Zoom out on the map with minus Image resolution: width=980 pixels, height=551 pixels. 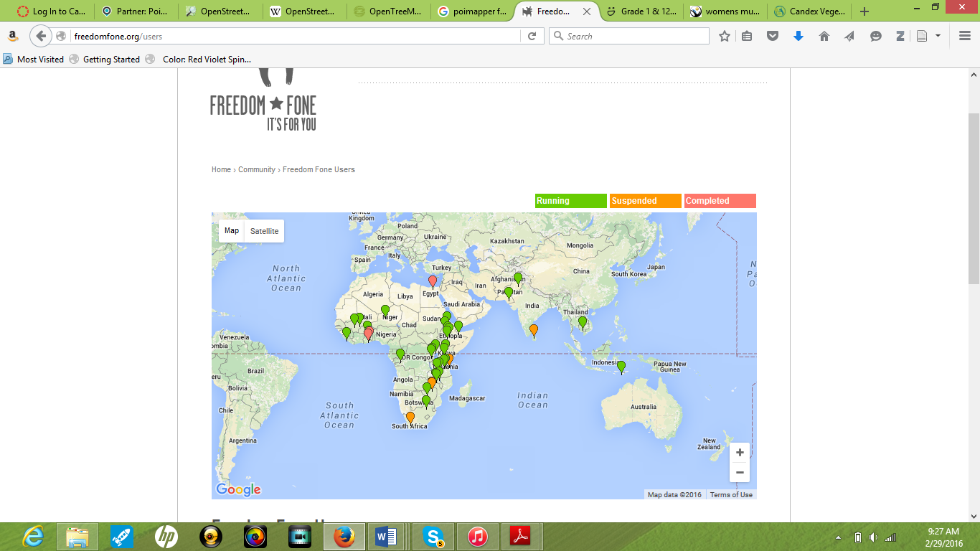(740, 472)
